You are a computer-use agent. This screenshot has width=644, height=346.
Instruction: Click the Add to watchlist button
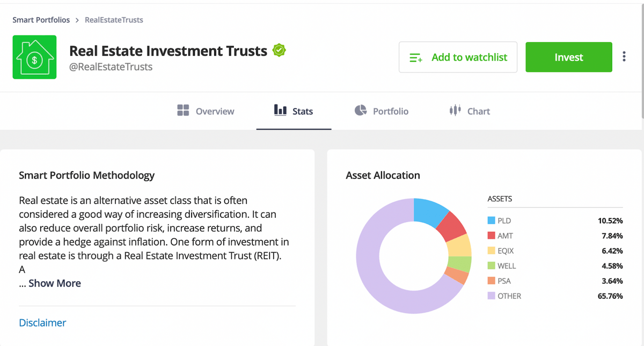458,57
